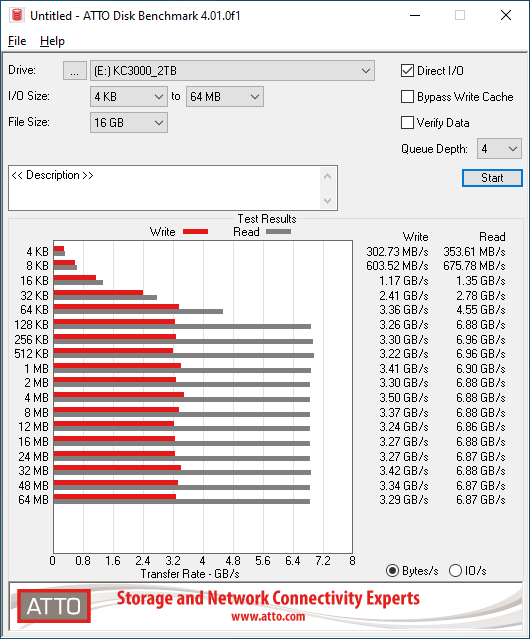Click the Description scroll down arrow
Viewport: 530px width, 639px height.
(x=328, y=200)
